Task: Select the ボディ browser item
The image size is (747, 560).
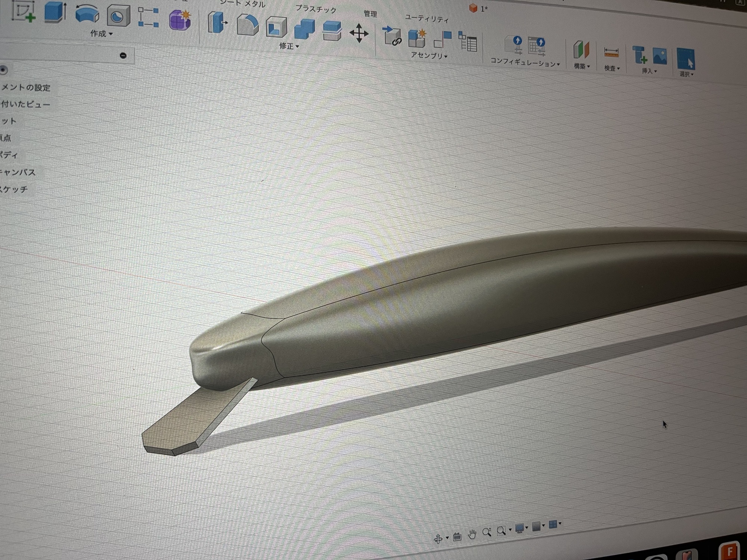Action: (x=9, y=155)
